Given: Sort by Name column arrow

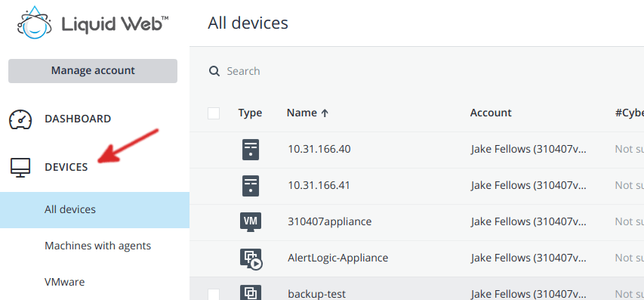Looking at the screenshot, I should pos(325,113).
